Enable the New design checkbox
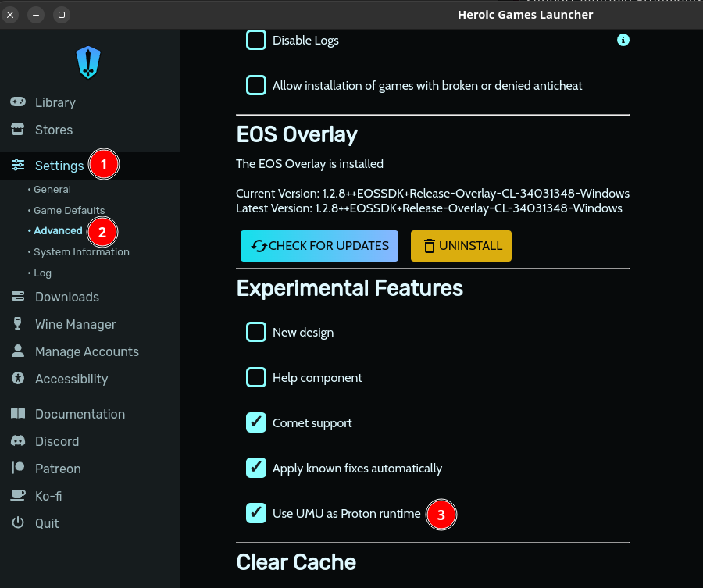This screenshot has width=703, height=588. (256, 332)
